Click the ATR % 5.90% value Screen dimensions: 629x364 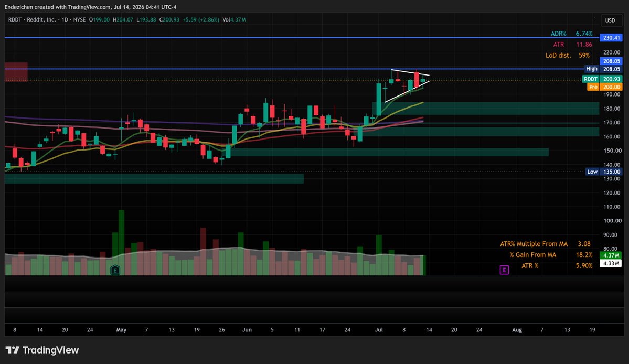(x=584, y=265)
